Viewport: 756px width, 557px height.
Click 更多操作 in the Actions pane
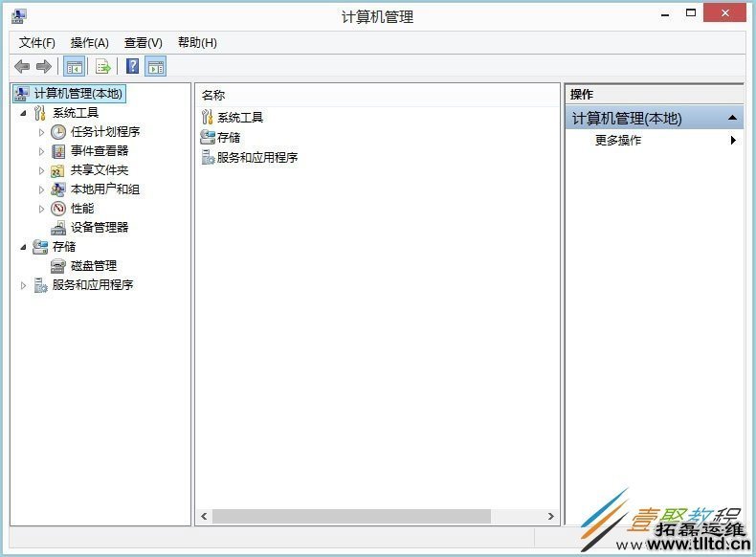(618, 141)
